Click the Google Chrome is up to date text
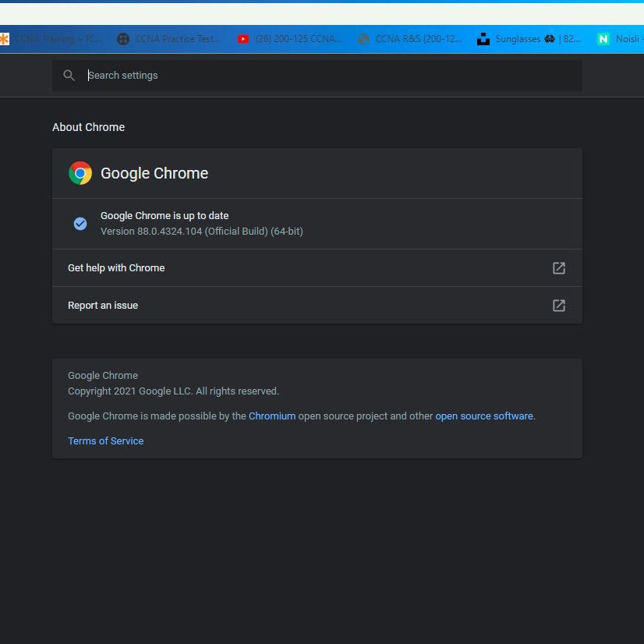Image resolution: width=644 pixels, height=644 pixels. (165, 216)
